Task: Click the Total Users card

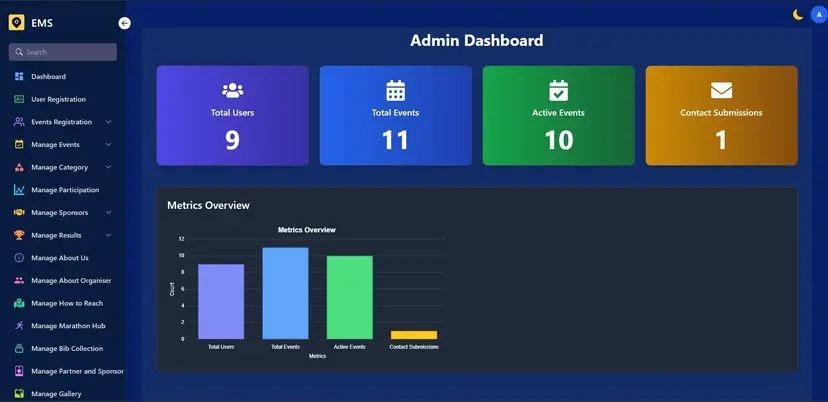Action: pyautogui.click(x=232, y=116)
